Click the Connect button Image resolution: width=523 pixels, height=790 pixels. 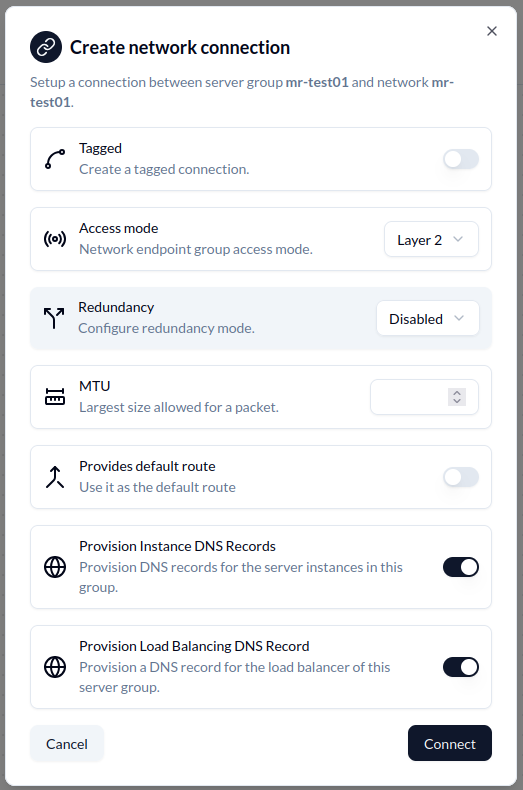tap(450, 743)
